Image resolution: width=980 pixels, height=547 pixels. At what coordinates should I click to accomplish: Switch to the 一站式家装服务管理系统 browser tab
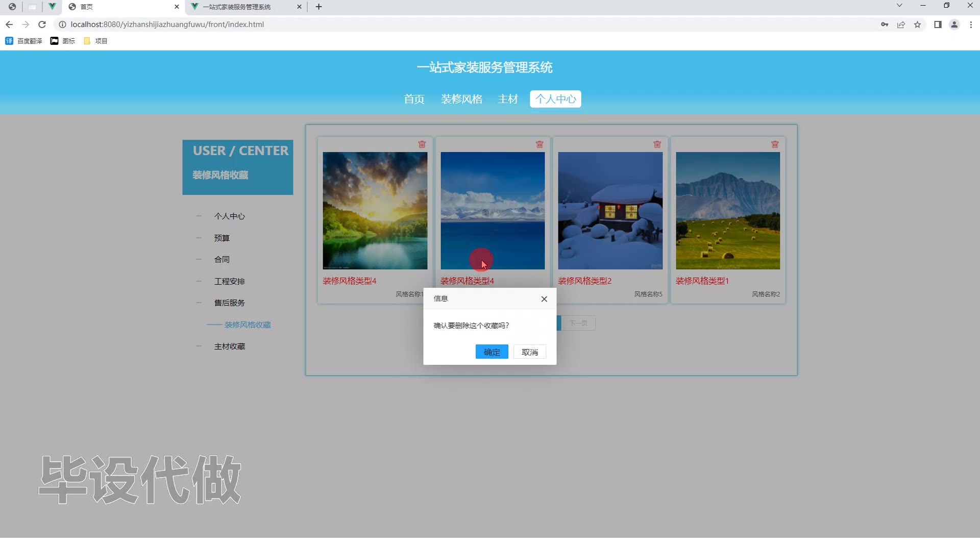(x=246, y=7)
